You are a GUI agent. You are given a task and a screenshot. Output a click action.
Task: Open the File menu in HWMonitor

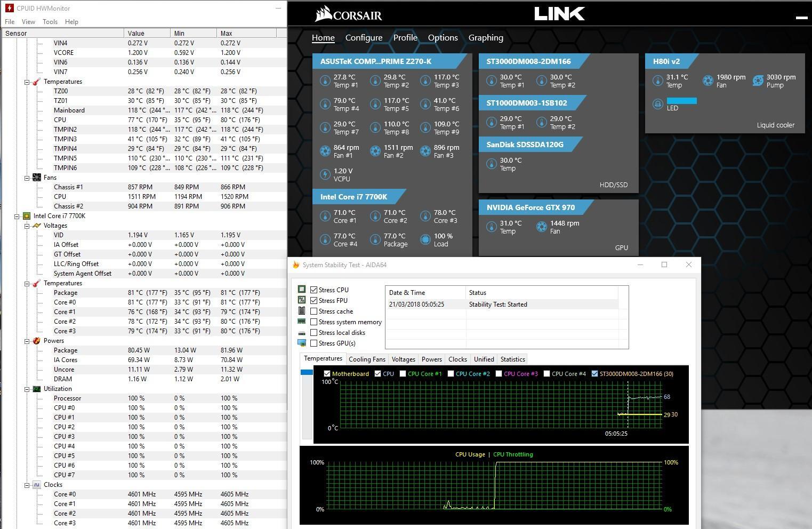click(10, 22)
